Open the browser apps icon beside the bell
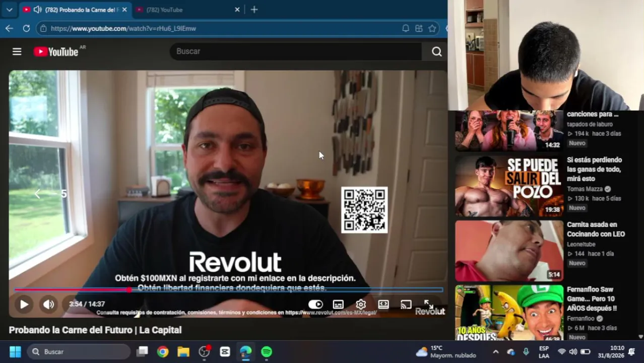This screenshot has width=644, height=363. [419, 28]
